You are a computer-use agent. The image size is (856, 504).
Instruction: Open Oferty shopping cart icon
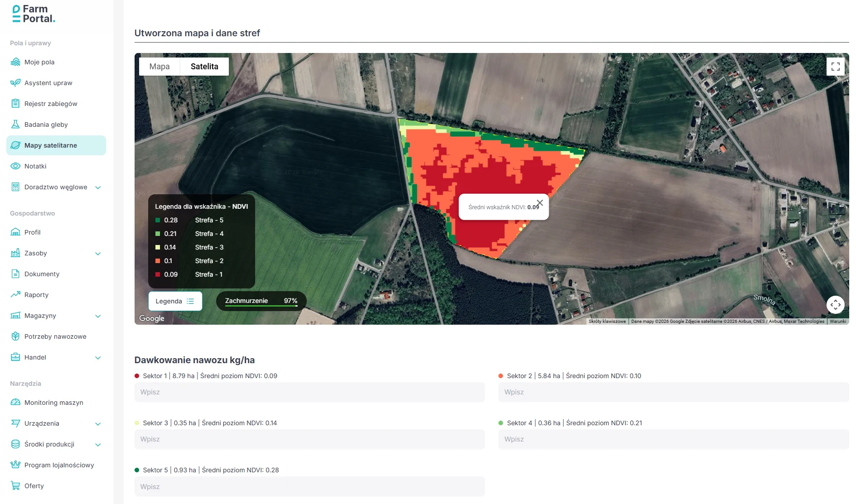(x=15, y=486)
